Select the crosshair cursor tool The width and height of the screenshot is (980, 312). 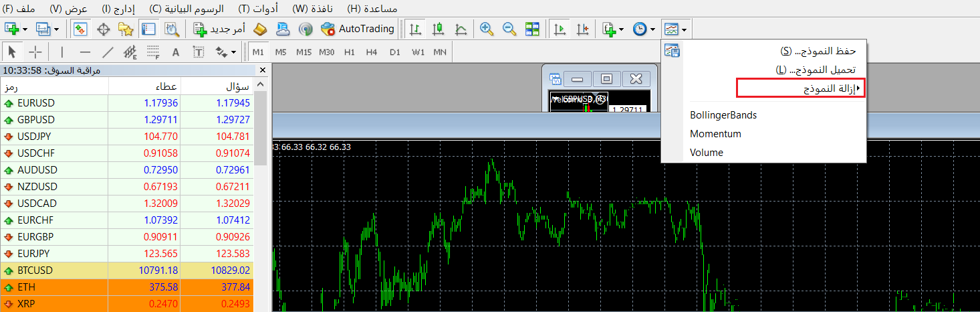pos(35,52)
